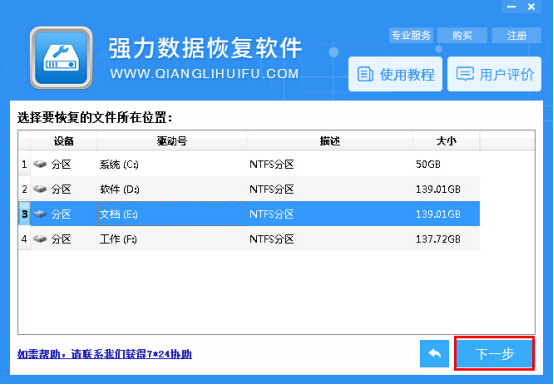
Task: Click the 注册 register menu item
Action: (x=517, y=35)
